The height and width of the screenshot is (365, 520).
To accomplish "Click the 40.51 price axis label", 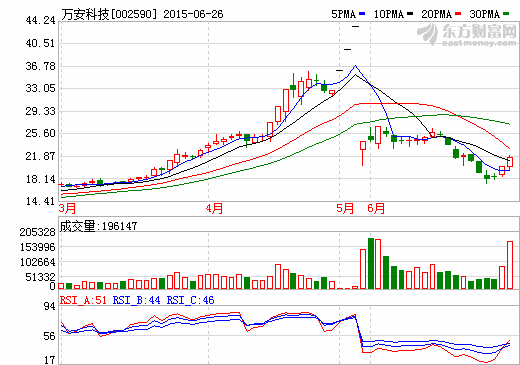I will click(x=40, y=43).
